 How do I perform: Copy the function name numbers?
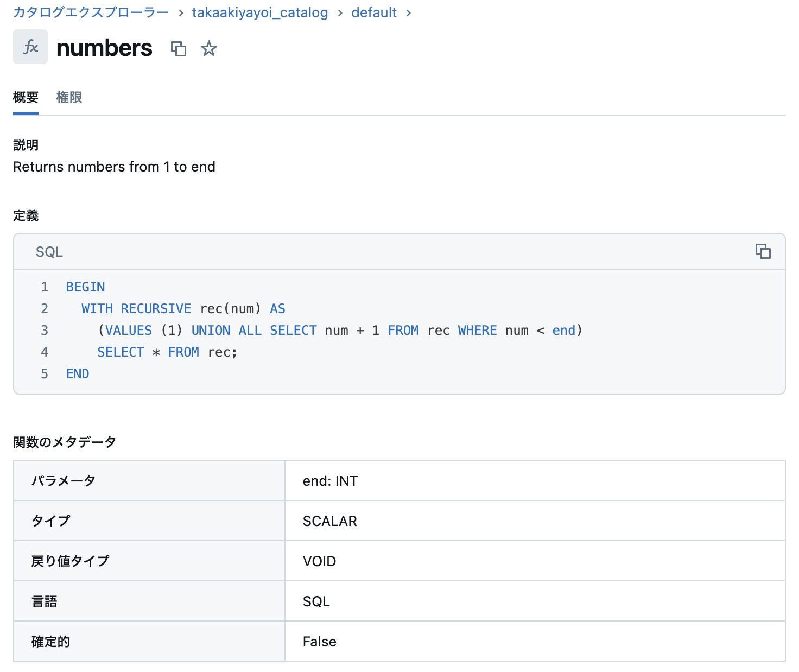[179, 49]
